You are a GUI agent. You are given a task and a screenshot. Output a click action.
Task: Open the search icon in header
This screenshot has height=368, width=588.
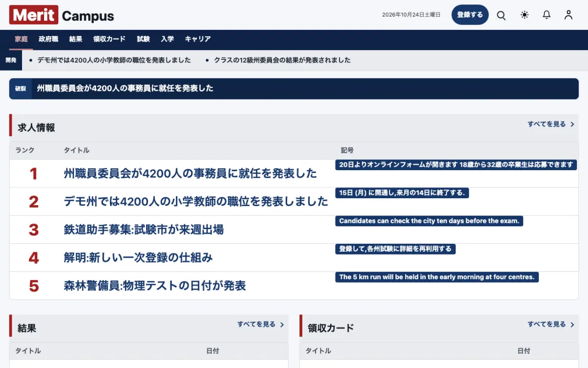tap(501, 15)
